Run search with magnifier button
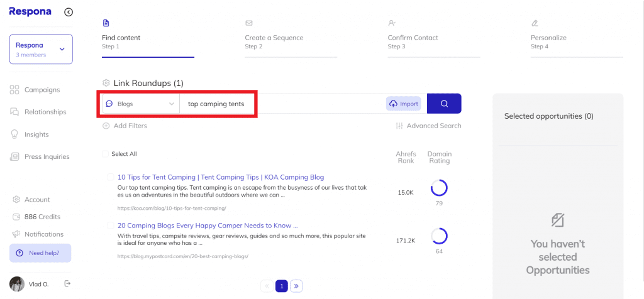The height and width of the screenshot is (299, 644). (444, 104)
